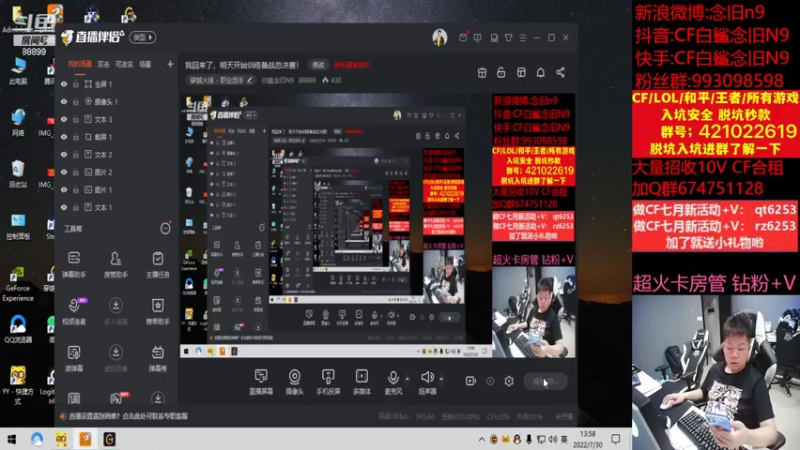Mute the 麦克风 microphone
Viewport: 800px width, 450px height.
pyautogui.click(x=393, y=382)
